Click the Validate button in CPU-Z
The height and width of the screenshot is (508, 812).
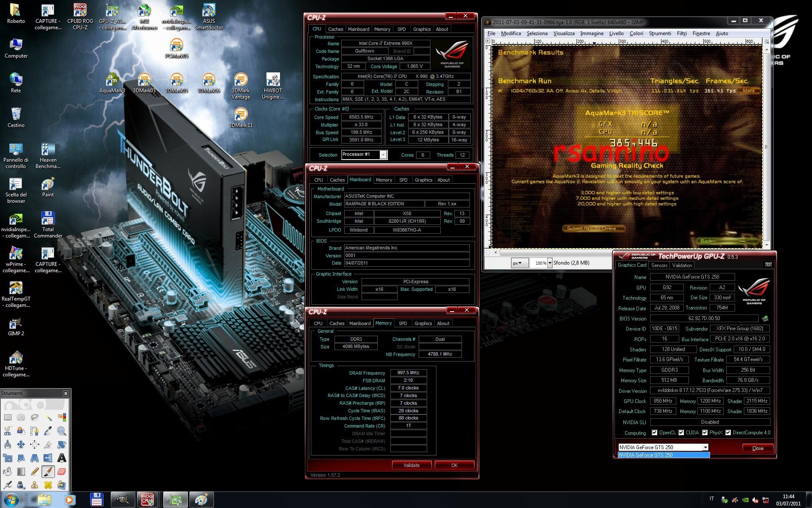tap(411, 465)
